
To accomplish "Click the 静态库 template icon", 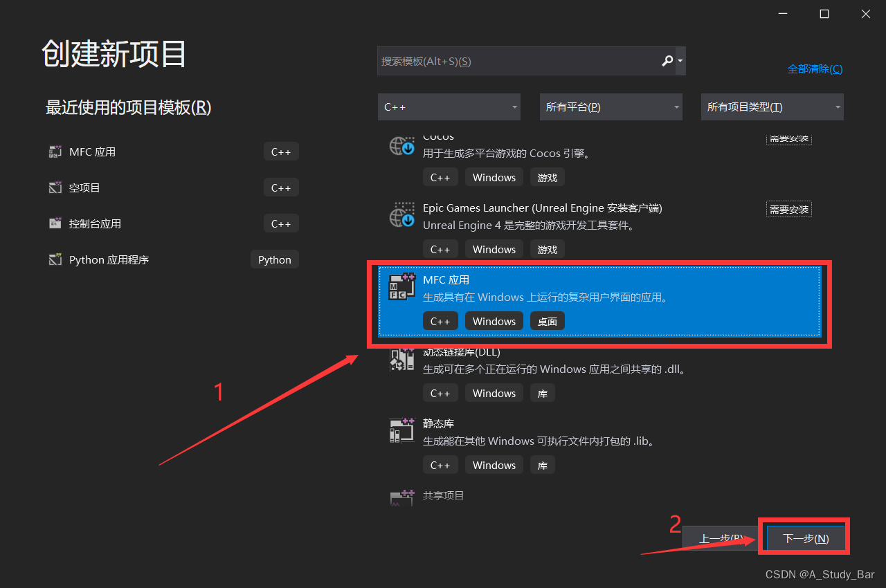I will click(x=401, y=430).
